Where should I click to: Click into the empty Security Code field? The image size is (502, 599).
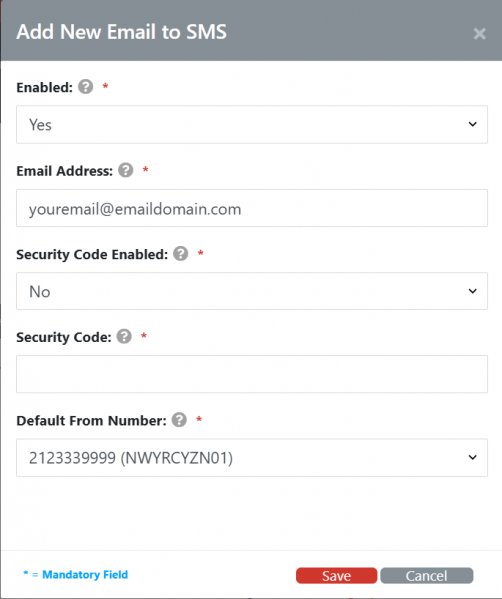252,374
